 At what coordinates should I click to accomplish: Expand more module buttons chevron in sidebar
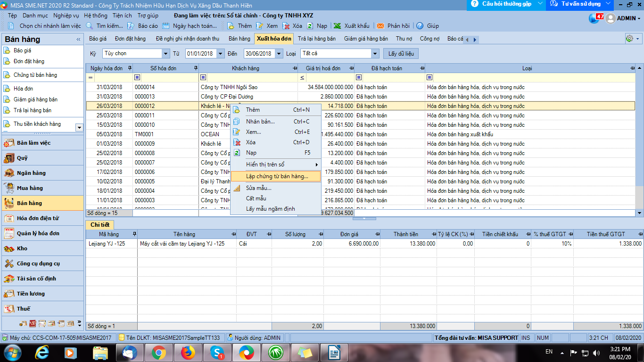(x=79, y=324)
